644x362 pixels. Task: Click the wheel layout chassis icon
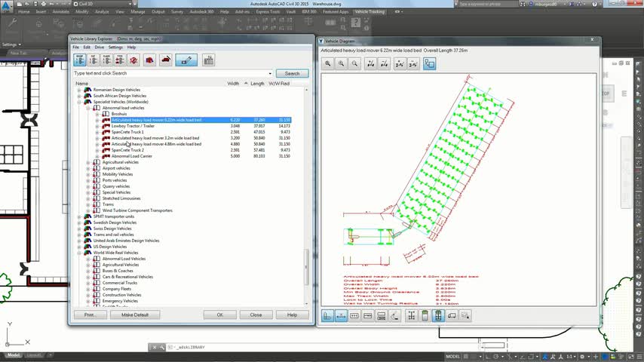point(412,315)
